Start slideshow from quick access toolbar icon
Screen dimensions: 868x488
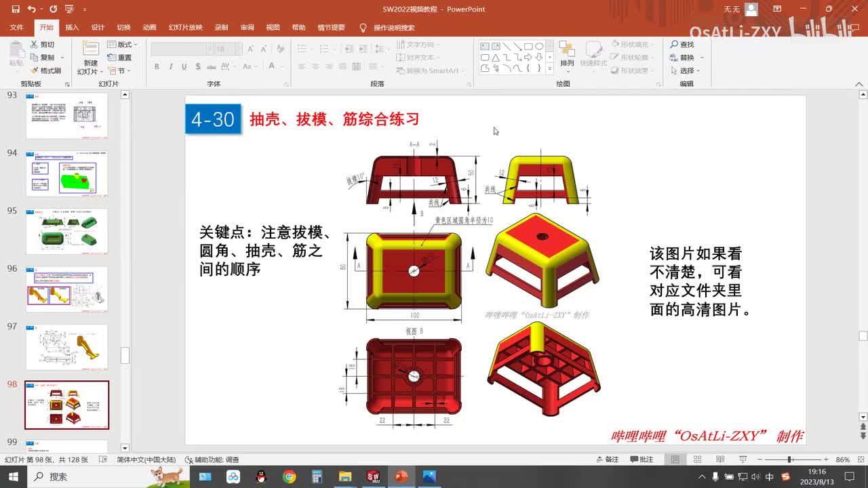point(69,9)
